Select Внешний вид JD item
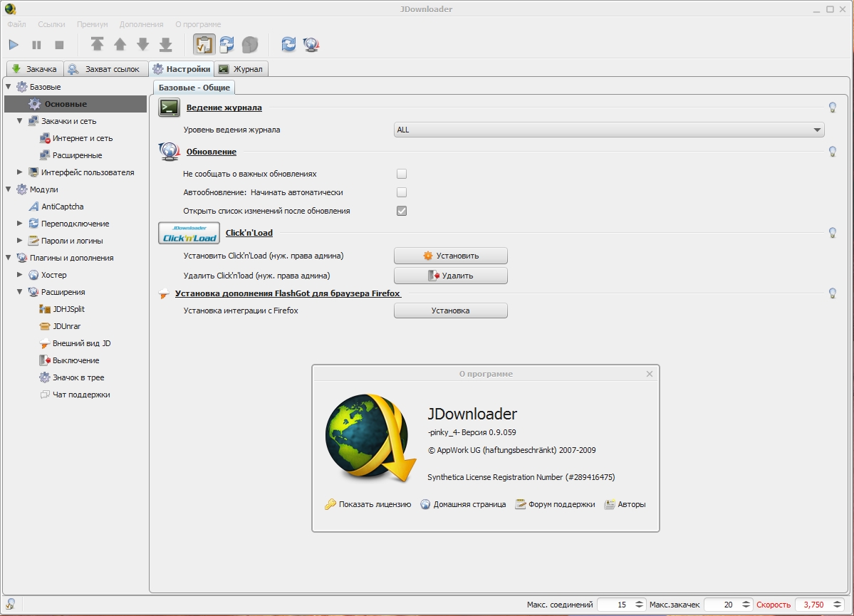This screenshot has width=854, height=616. [x=75, y=343]
